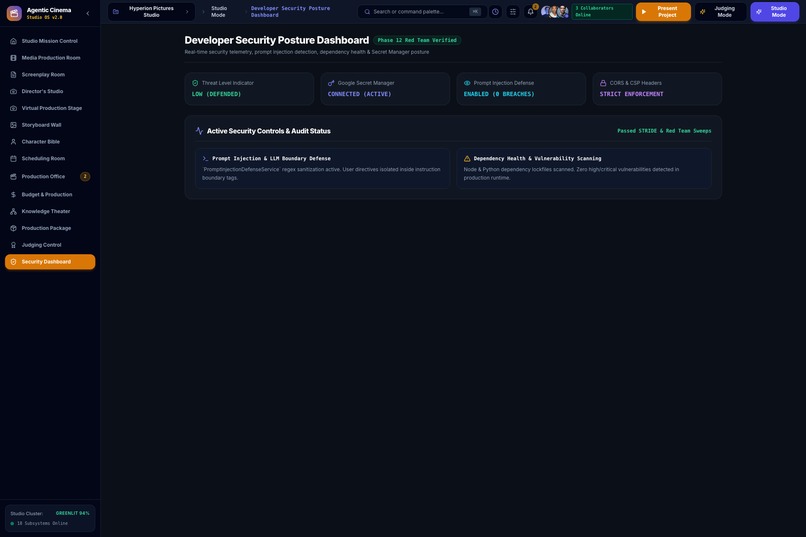
Task: Click the Dependency Health & Vulnerability Scanning card
Action: coord(584,169)
